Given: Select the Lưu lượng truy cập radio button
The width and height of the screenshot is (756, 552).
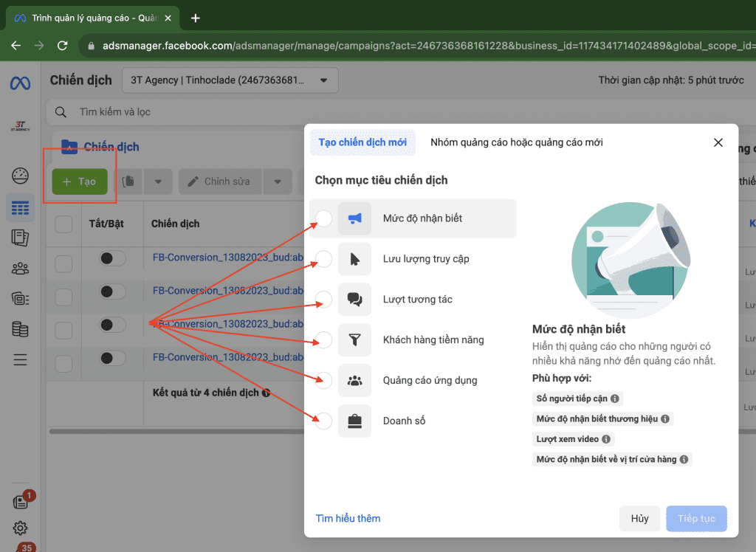Looking at the screenshot, I should (324, 259).
